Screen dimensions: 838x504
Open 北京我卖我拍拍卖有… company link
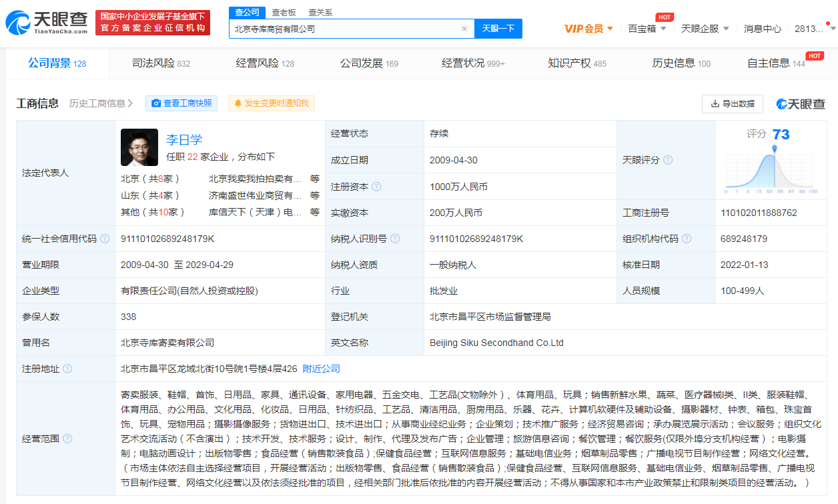(x=256, y=179)
